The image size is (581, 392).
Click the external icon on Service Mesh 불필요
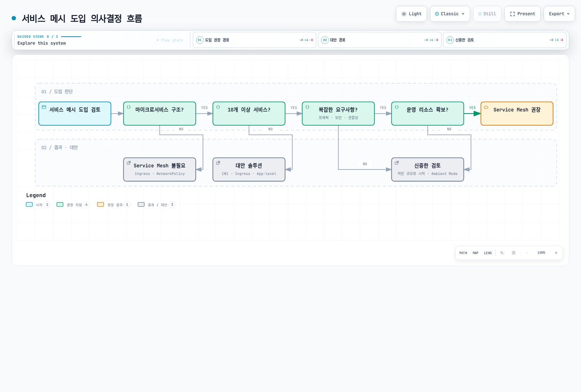tap(129, 163)
